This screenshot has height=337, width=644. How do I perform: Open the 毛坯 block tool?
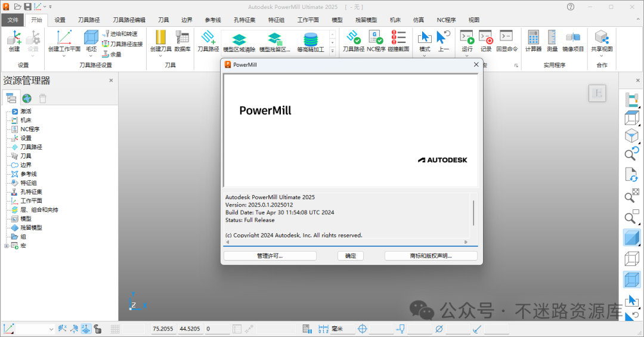[x=91, y=41]
